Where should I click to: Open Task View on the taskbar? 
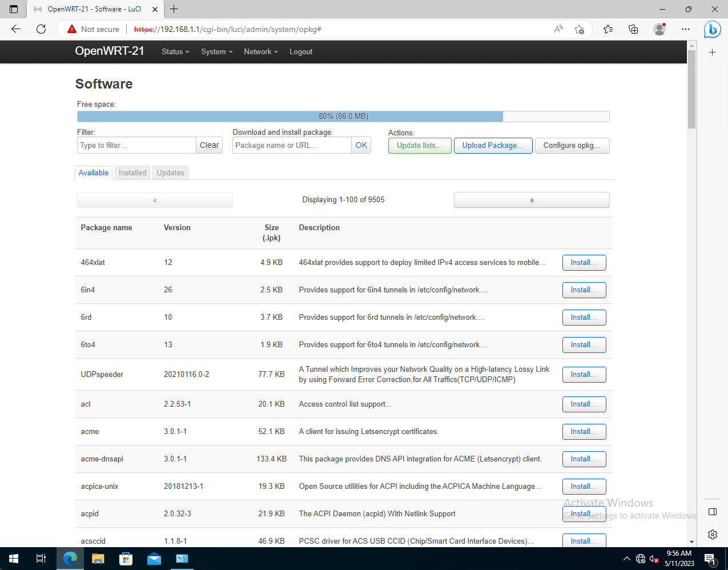(41, 559)
